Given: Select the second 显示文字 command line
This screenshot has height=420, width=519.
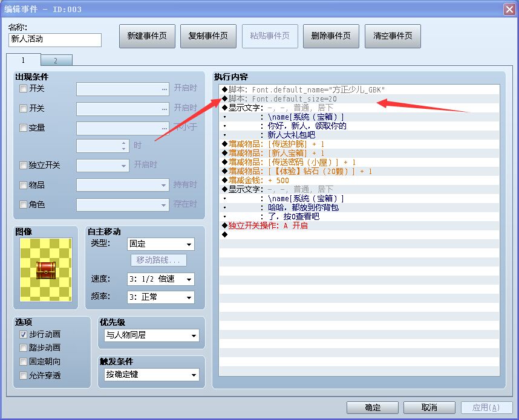Looking at the screenshot, I should pyautogui.click(x=359, y=190).
